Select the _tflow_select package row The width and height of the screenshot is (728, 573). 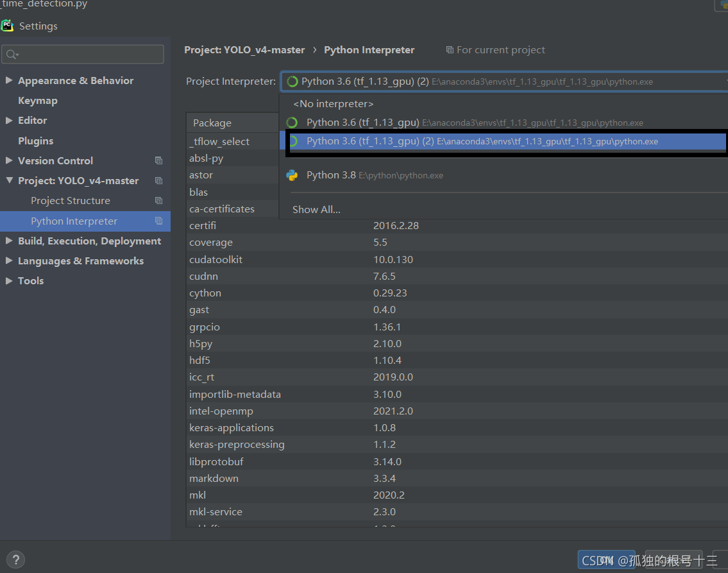(232, 141)
